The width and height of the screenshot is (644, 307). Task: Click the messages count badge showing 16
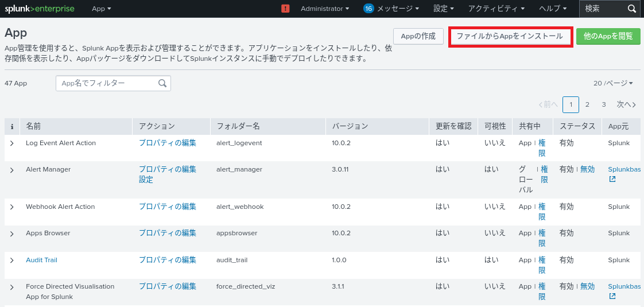[x=368, y=9]
